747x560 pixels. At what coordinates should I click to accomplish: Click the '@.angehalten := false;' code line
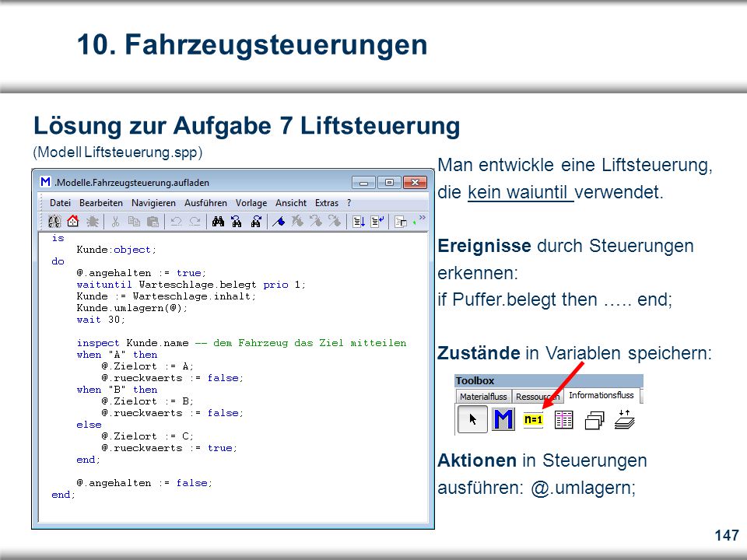pos(145,483)
